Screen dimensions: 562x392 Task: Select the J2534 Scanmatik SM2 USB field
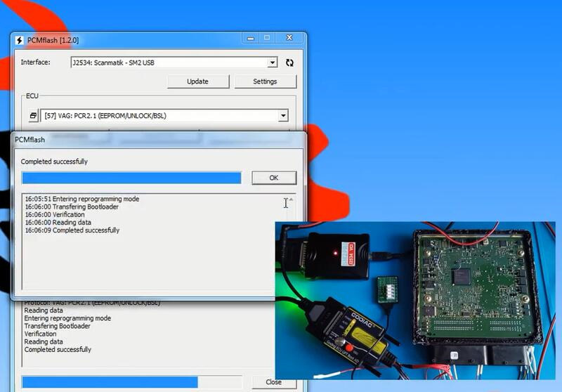[x=169, y=63]
